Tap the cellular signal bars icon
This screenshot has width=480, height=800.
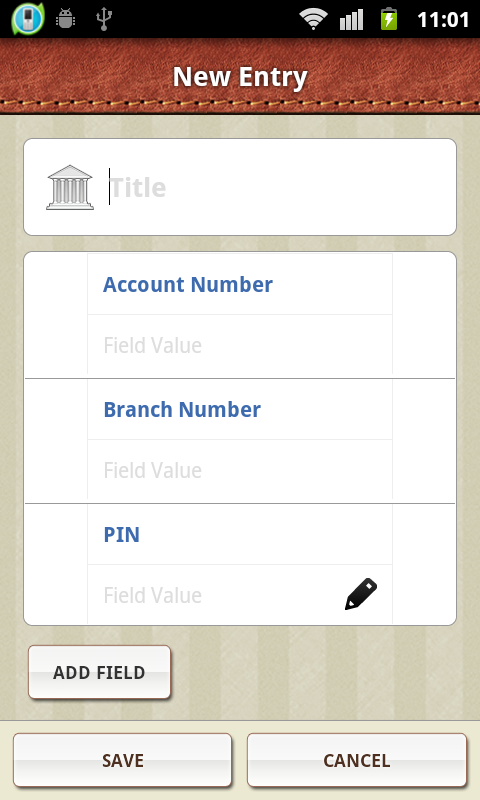(351, 19)
